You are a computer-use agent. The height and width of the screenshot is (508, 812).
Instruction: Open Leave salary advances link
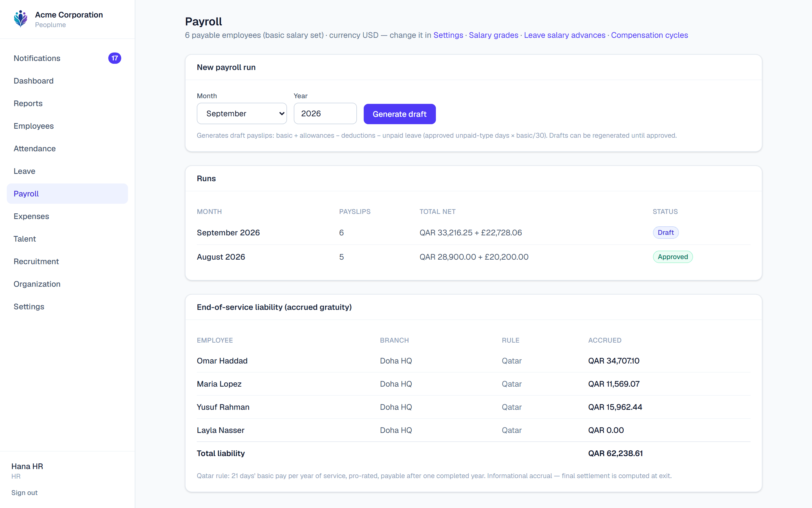point(564,35)
